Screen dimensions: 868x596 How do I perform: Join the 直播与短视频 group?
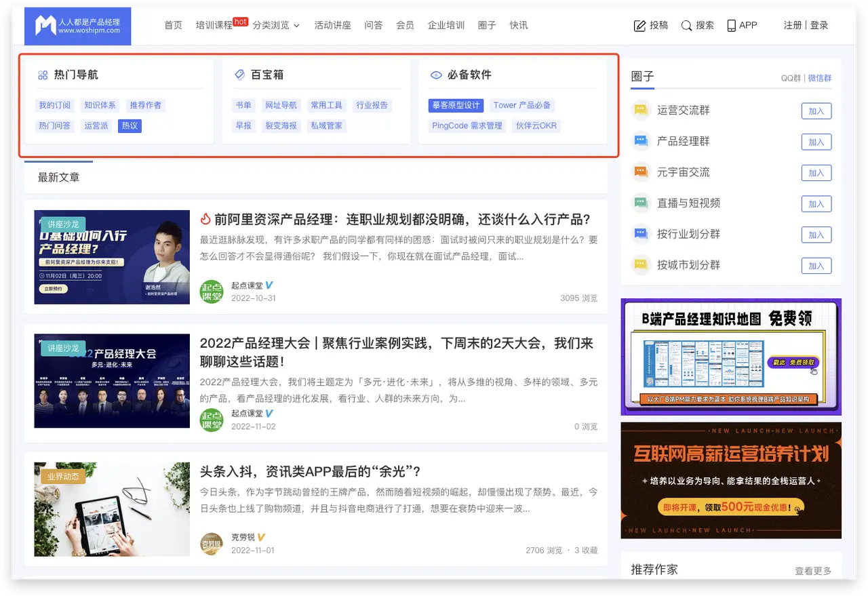click(x=816, y=203)
